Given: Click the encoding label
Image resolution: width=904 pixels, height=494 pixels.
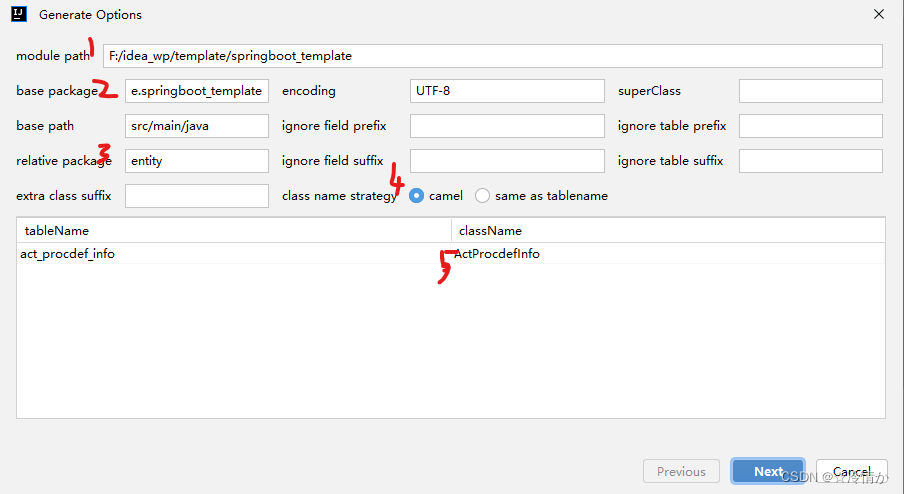Looking at the screenshot, I should pos(308,91).
